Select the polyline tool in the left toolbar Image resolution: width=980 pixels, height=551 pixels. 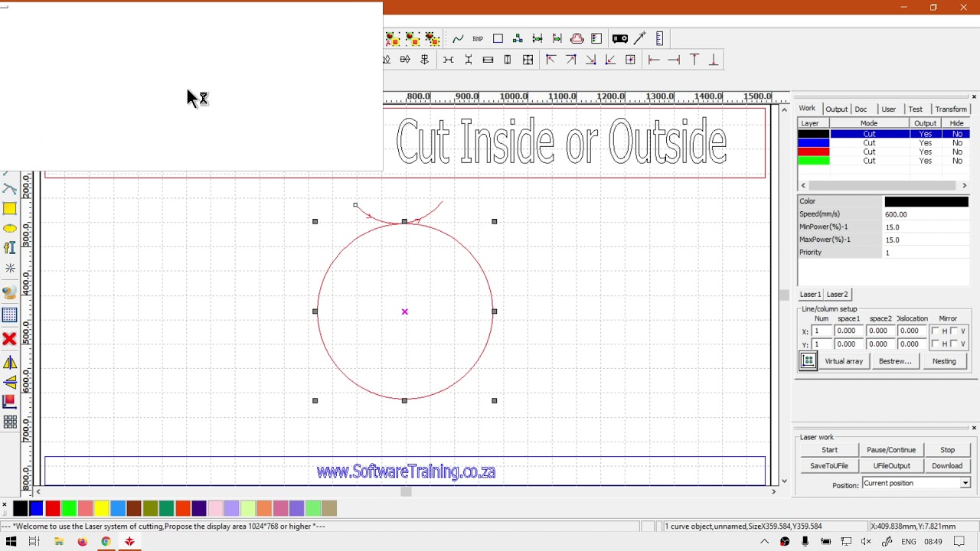[x=9, y=189]
